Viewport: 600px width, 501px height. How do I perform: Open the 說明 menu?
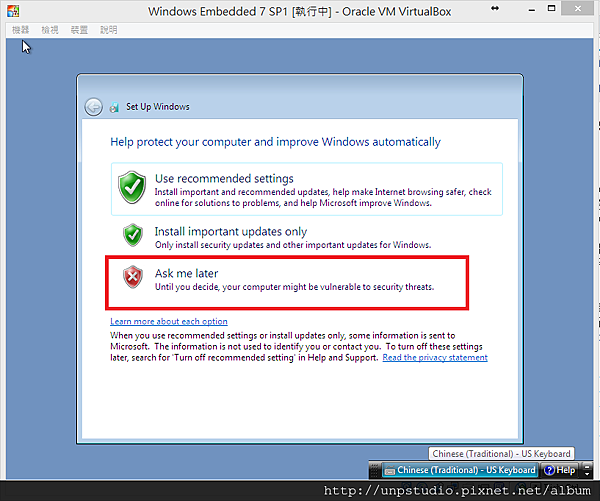[x=109, y=30]
